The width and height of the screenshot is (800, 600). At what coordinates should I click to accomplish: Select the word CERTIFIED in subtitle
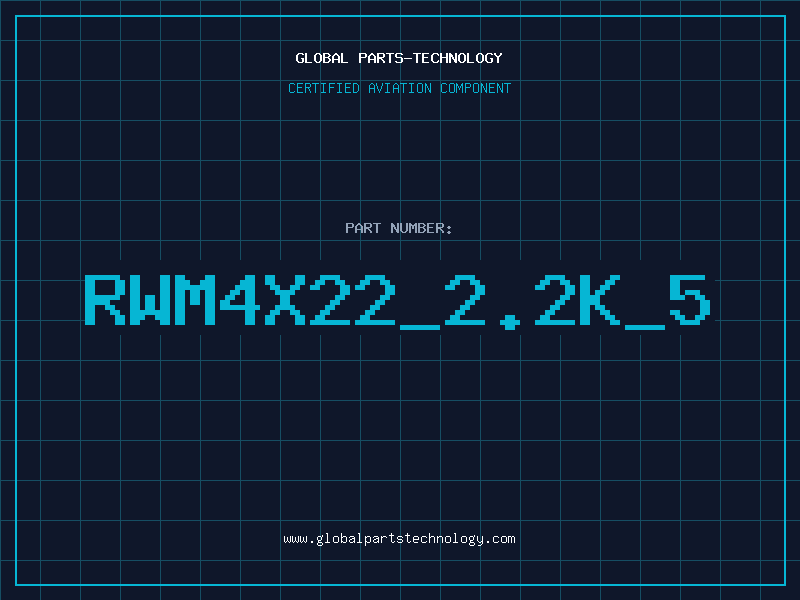[x=324, y=88]
